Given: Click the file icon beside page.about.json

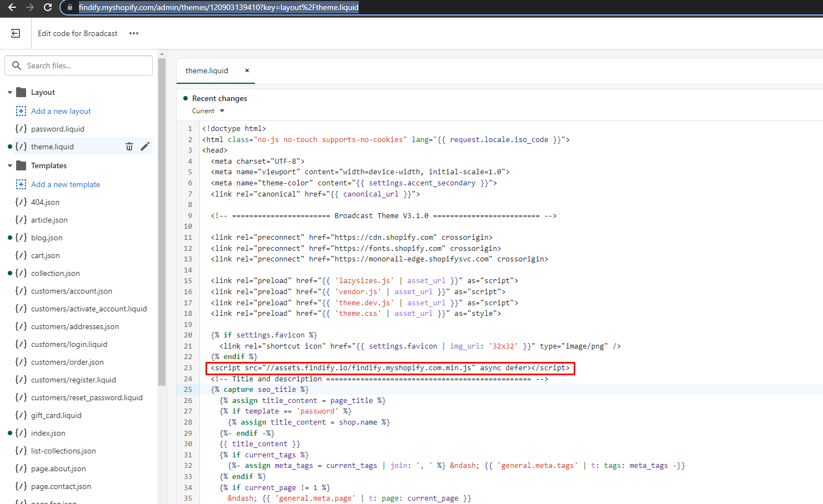Looking at the screenshot, I should coord(21,468).
